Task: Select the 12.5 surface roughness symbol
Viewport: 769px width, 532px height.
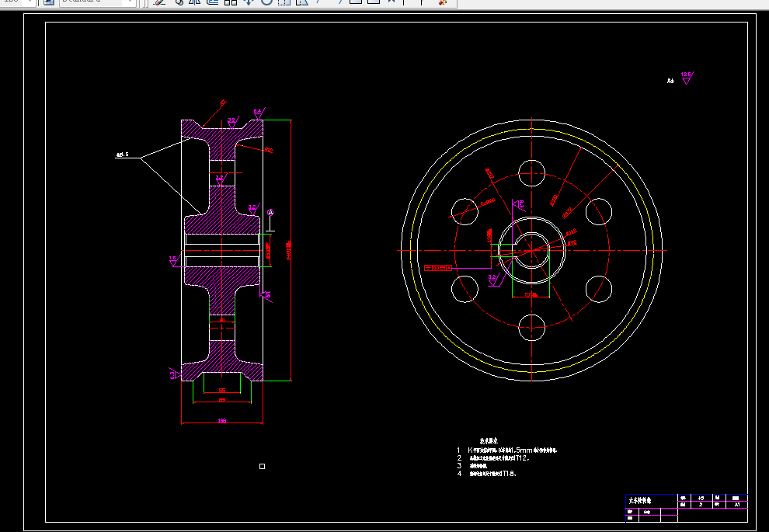Action: [x=687, y=78]
